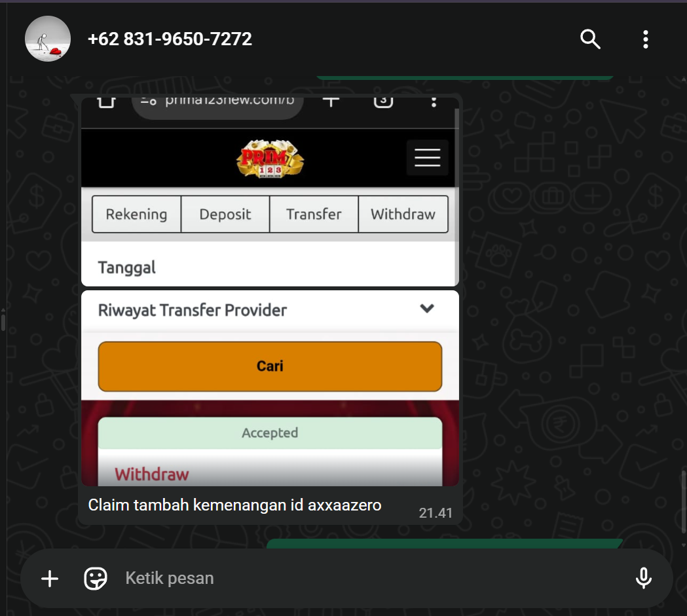Click the orange Cari button
687x616 pixels.
[x=270, y=366]
